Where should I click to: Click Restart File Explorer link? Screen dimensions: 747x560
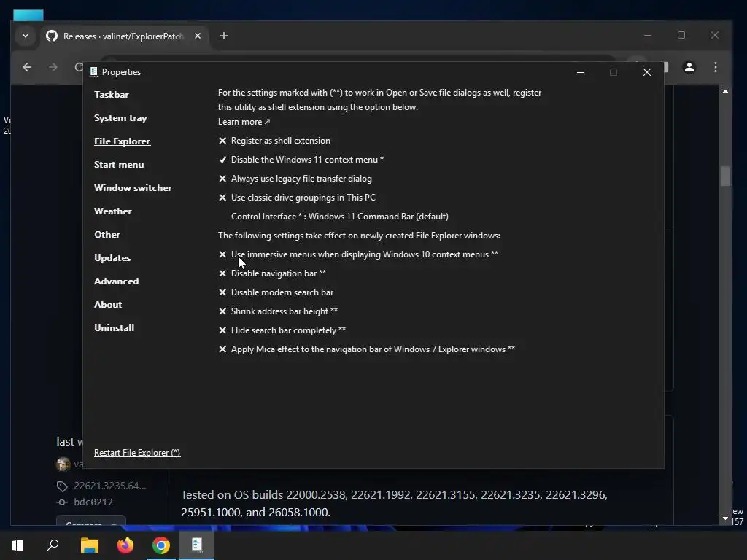point(137,452)
